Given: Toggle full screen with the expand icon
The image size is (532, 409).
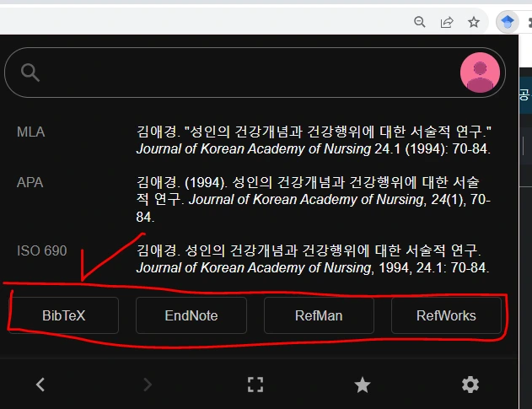Looking at the screenshot, I should (x=255, y=385).
